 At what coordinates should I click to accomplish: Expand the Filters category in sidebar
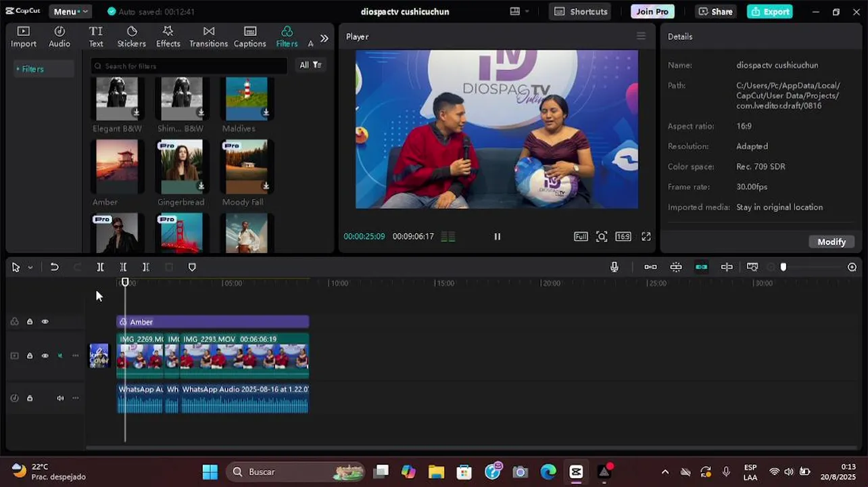(30, 69)
